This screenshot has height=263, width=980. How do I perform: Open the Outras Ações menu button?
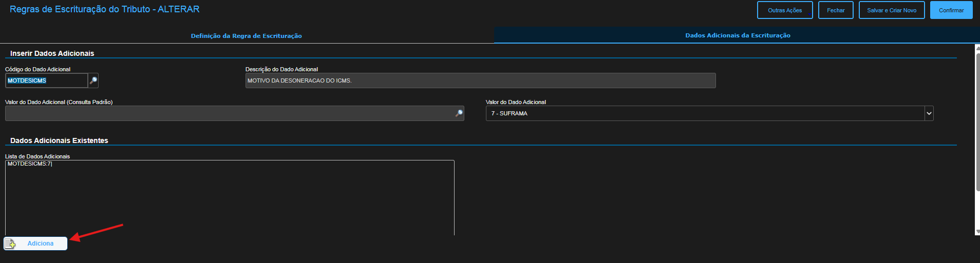pyautogui.click(x=784, y=10)
